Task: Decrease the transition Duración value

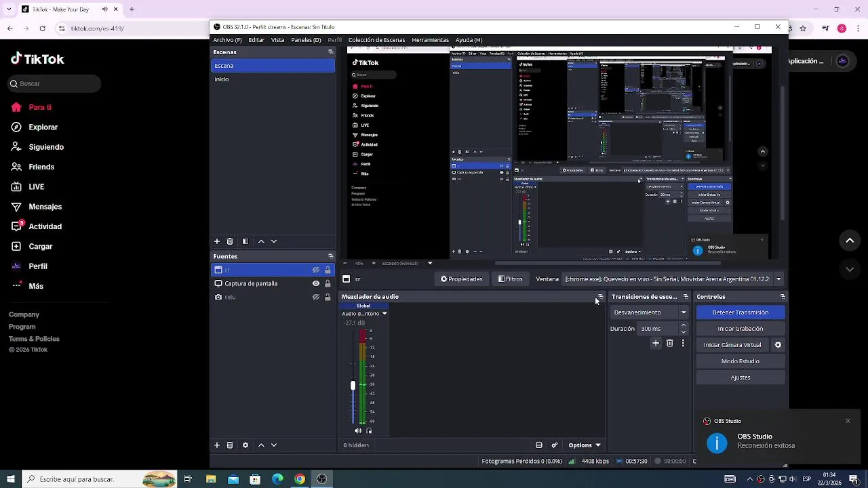Action: [x=683, y=332]
